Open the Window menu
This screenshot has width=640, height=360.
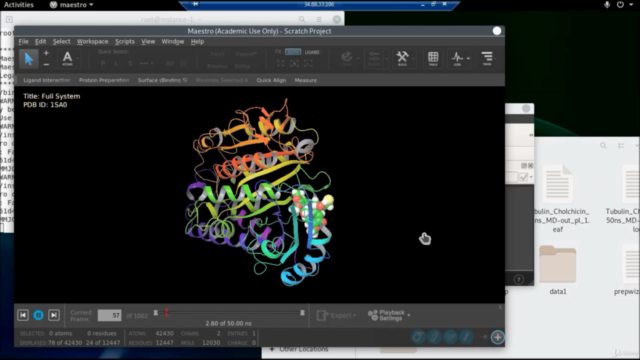pyautogui.click(x=173, y=42)
